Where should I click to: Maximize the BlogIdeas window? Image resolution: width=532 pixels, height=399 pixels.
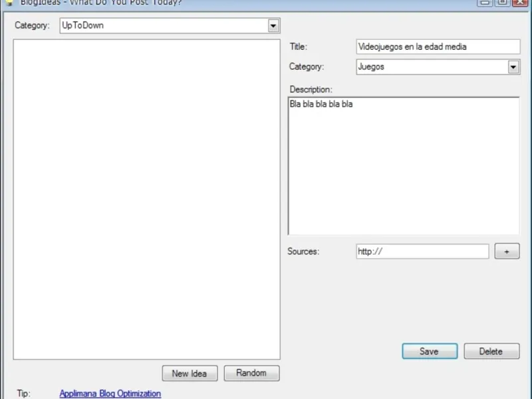point(502,3)
